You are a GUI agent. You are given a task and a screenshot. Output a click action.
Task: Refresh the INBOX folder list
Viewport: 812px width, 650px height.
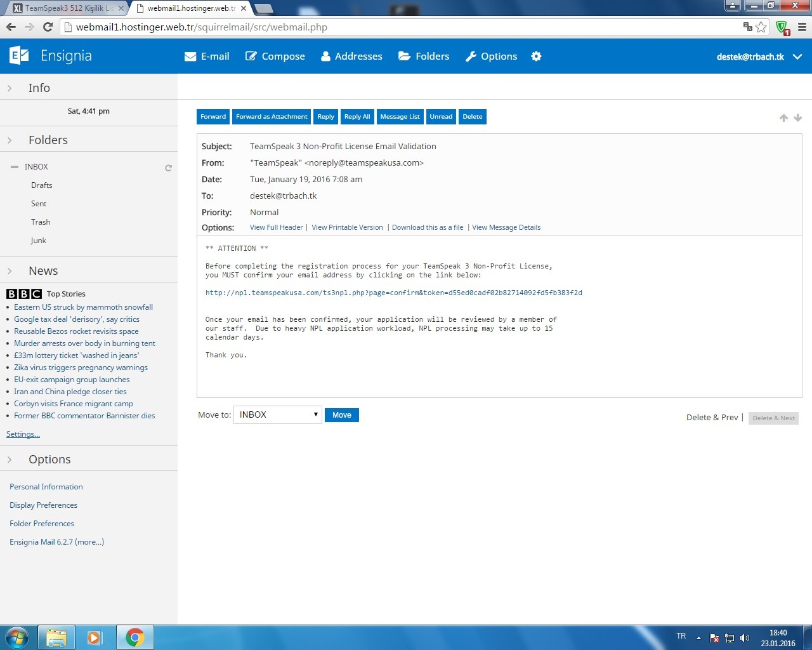point(168,168)
